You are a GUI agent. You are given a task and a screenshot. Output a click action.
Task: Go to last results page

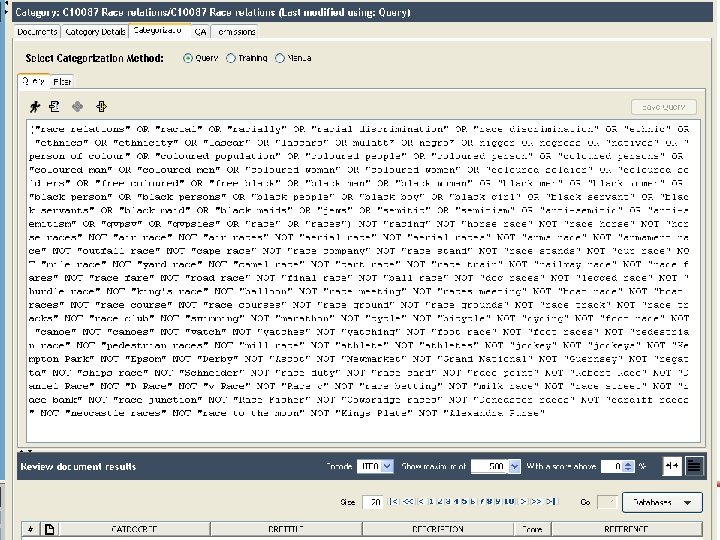[x=551, y=501]
